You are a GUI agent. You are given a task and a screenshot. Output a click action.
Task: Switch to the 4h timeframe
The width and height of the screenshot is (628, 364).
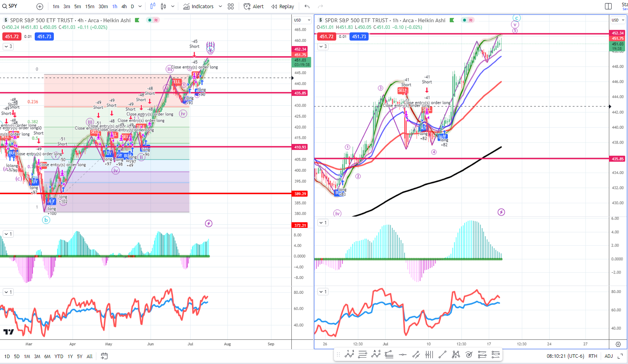pyautogui.click(x=124, y=6)
